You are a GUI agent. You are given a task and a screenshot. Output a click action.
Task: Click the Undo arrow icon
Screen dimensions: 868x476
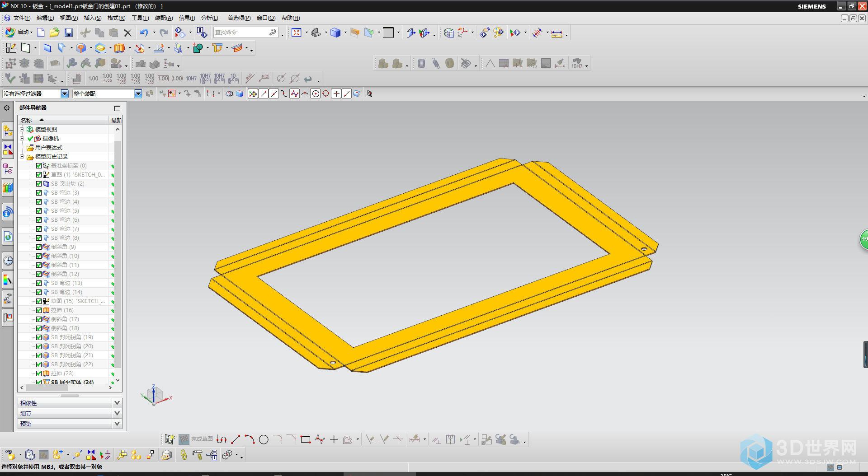tap(144, 33)
